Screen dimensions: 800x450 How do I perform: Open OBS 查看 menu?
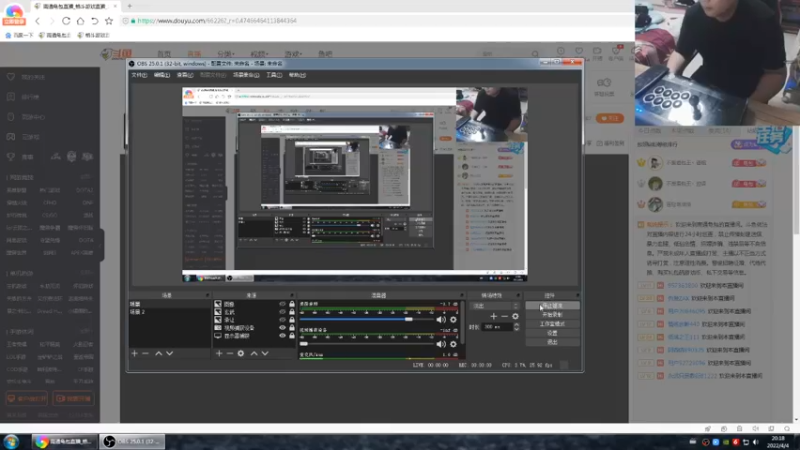[x=185, y=75]
